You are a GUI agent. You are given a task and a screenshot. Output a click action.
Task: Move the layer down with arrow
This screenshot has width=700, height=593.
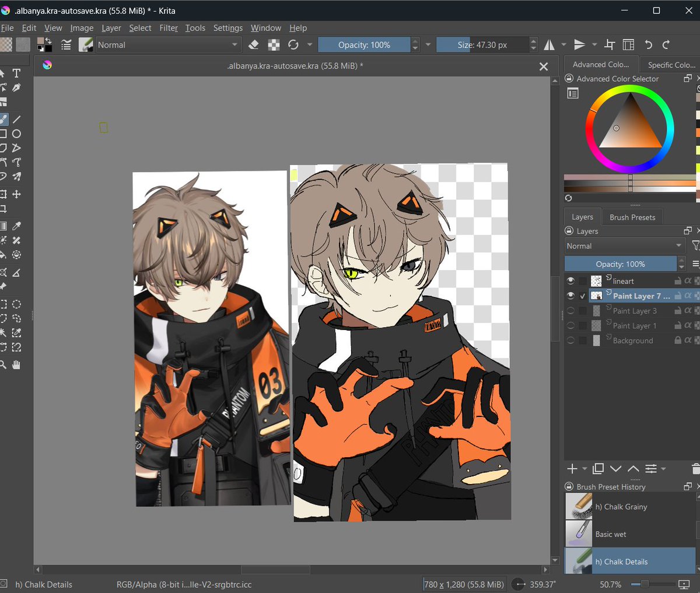tap(615, 469)
